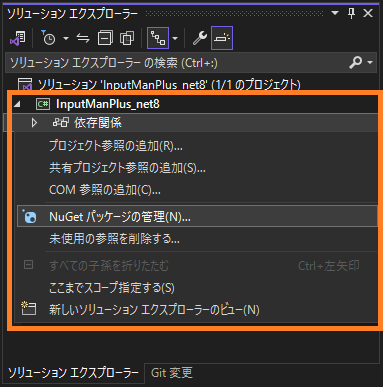Expand the 依存関係 node
Viewport: 383px width, 387px height.
point(34,123)
